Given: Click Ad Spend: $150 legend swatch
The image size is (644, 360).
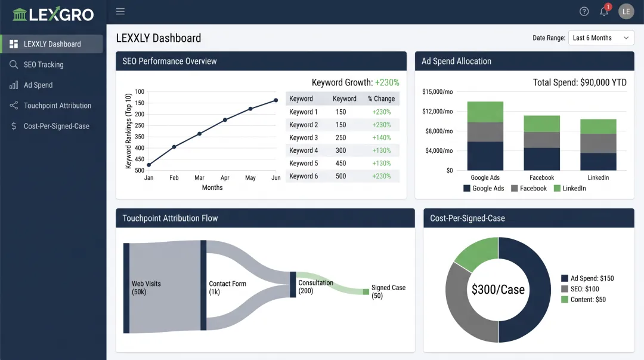Looking at the screenshot, I should (565, 278).
